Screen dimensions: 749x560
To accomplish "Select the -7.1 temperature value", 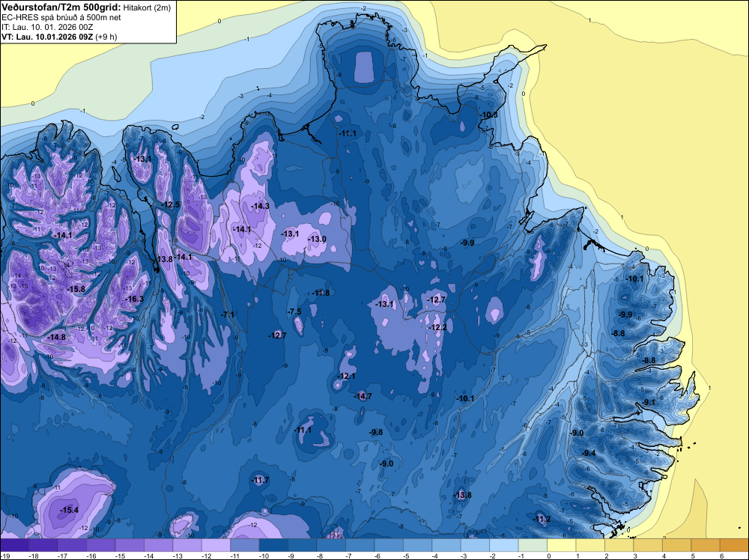I will [228, 314].
